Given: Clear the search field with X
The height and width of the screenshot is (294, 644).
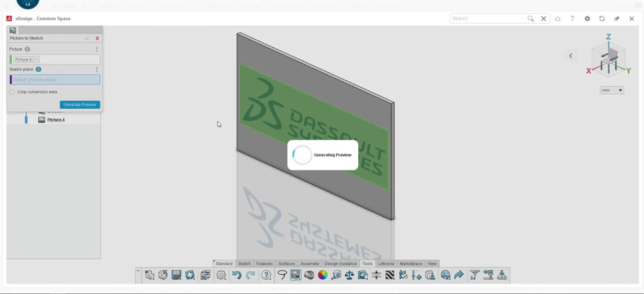Looking at the screenshot, I should tap(543, 19).
